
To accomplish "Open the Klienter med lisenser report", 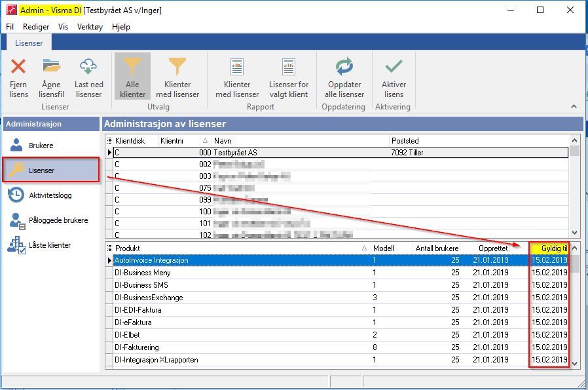I will (x=237, y=76).
